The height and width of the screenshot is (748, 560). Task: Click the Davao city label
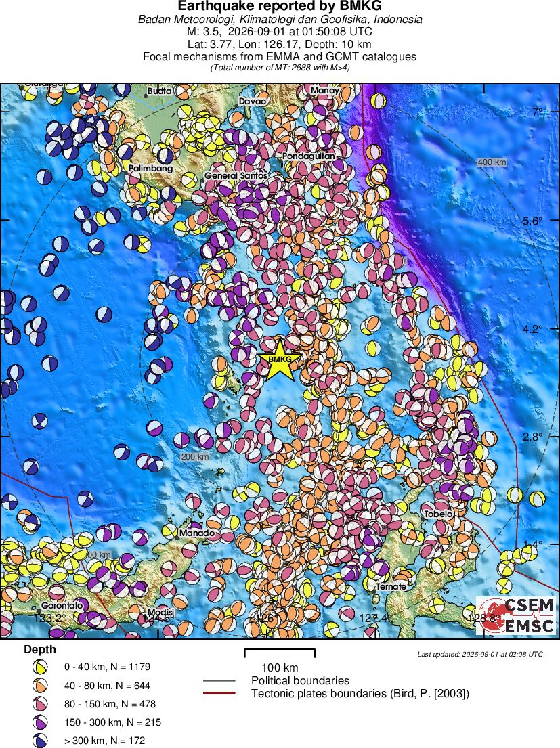[253, 101]
